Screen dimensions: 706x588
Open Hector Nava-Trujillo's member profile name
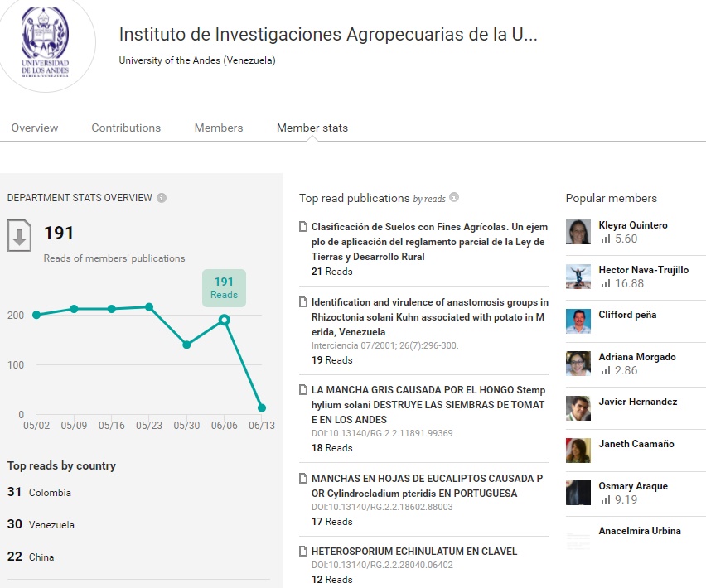(x=643, y=269)
